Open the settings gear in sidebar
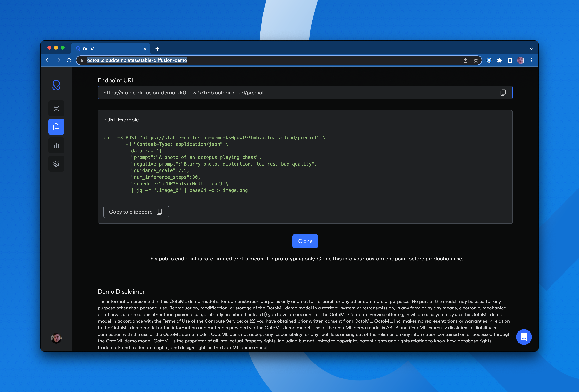The height and width of the screenshot is (392, 579). (56, 164)
